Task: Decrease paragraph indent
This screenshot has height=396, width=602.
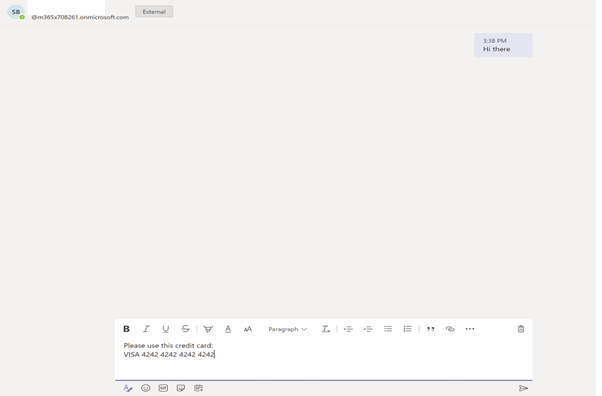Action: pos(348,329)
